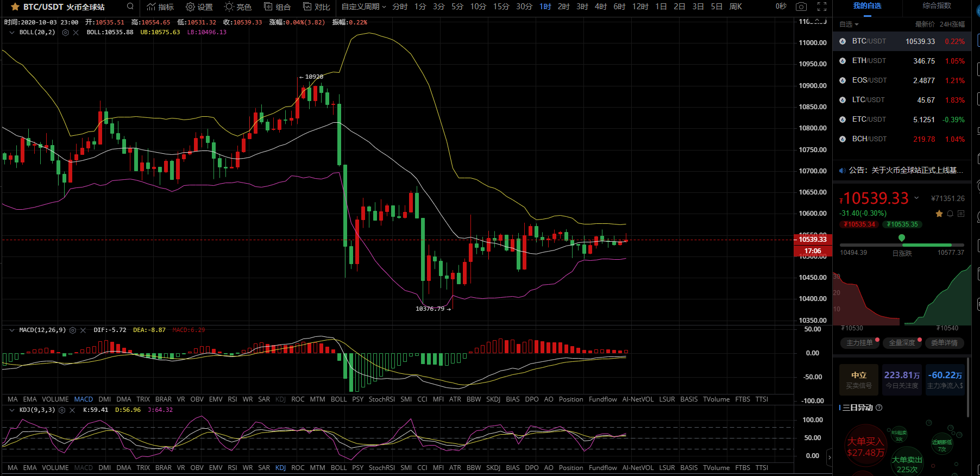Collapse the KDJ(9,3,3) indicator chevron
Screen dimensions: 980x476
pos(12,410)
